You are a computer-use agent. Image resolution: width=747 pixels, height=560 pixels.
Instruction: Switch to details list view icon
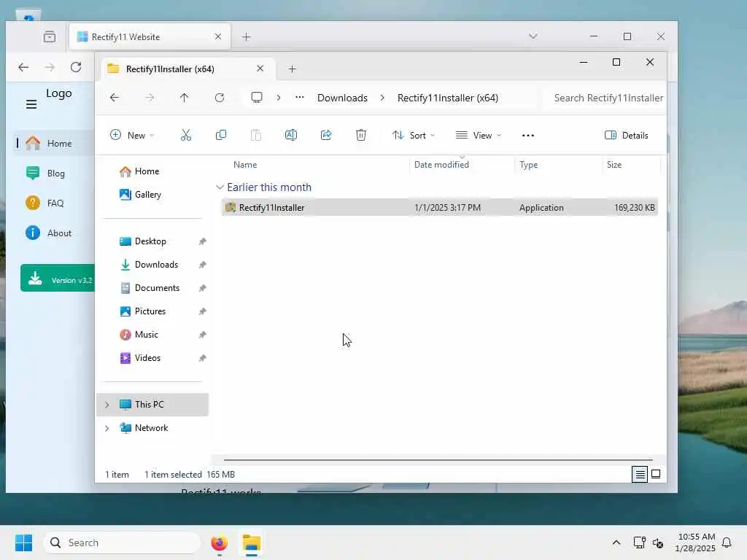(640, 474)
